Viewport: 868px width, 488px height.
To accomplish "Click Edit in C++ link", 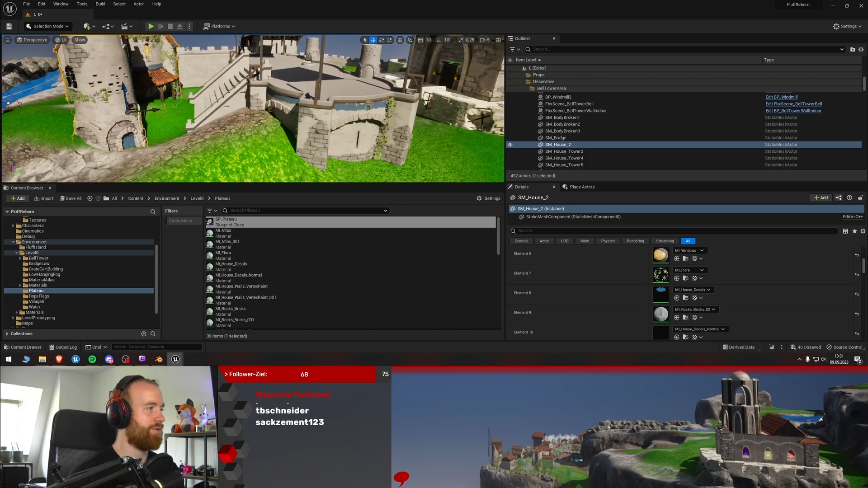I will (853, 217).
